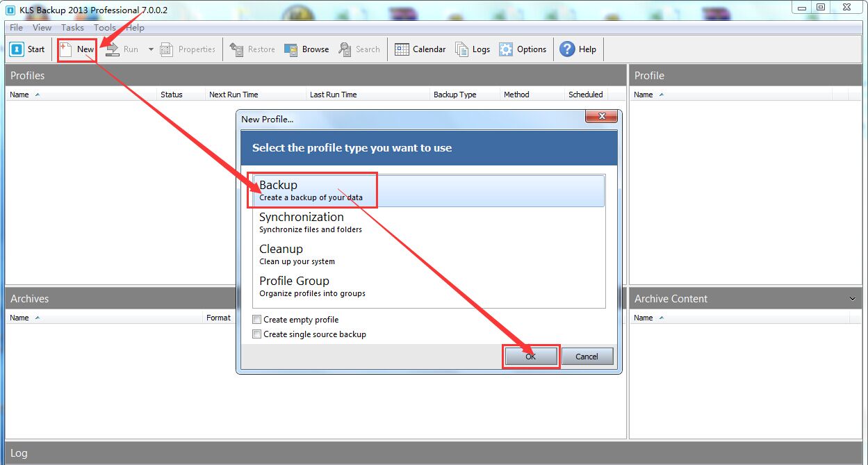Open the File menu

tap(16, 28)
